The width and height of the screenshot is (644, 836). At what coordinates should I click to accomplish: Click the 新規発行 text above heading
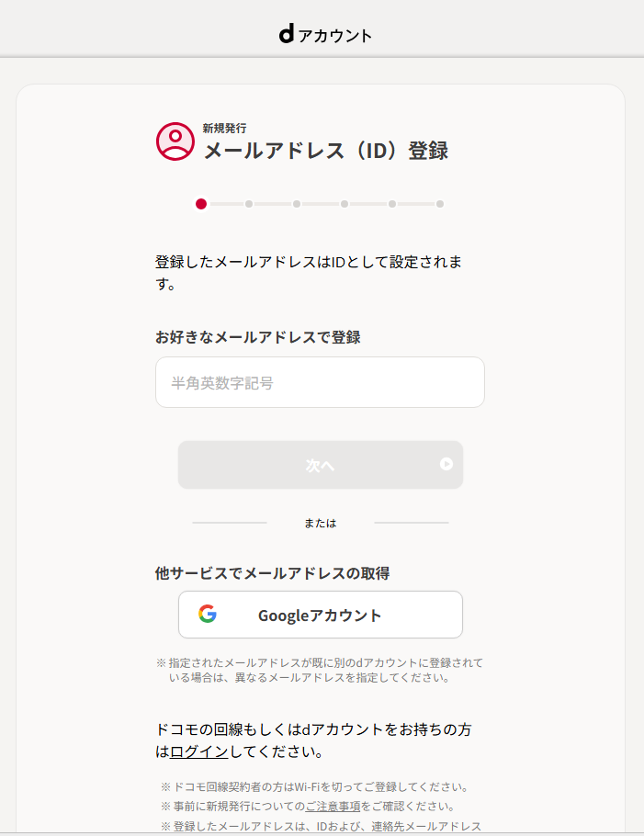click(x=224, y=129)
